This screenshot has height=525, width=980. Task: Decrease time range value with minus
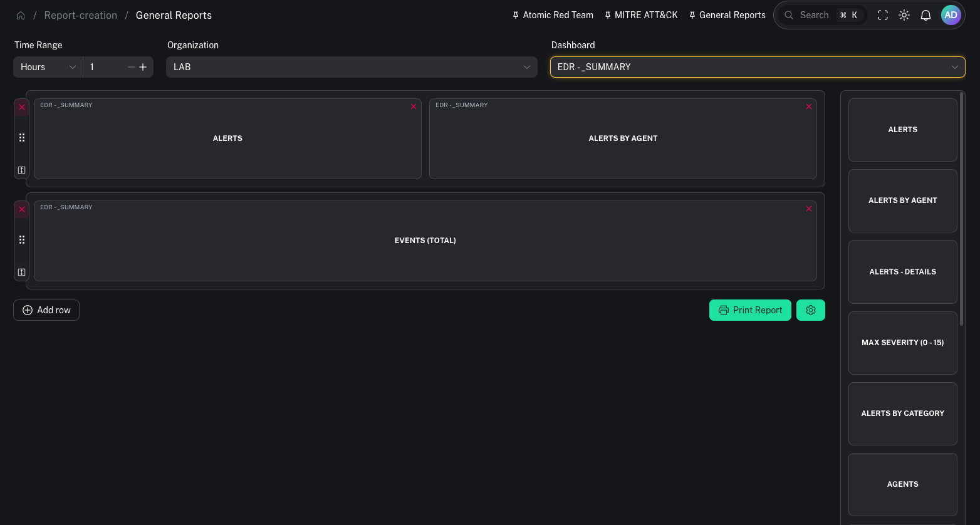click(x=132, y=67)
